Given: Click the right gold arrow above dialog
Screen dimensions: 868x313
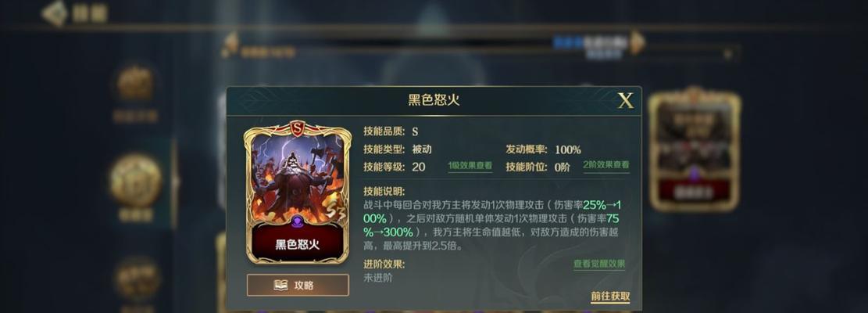Looking at the screenshot, I should [x=638, y=43].
